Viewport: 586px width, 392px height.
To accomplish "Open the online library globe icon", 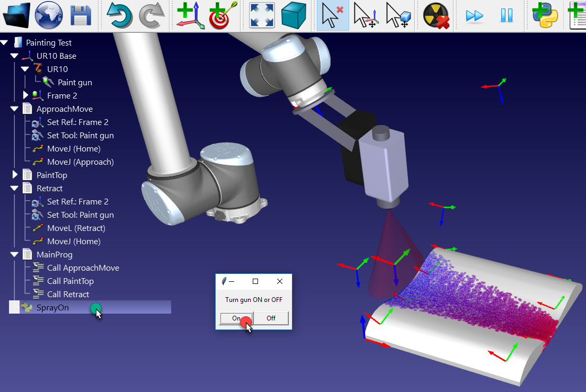I will pos(49,15).
